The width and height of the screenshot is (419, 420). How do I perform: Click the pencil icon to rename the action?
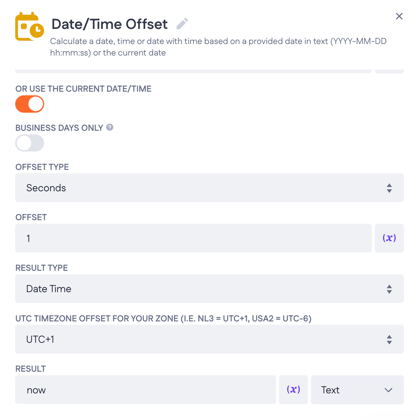[x=182, y=24]
